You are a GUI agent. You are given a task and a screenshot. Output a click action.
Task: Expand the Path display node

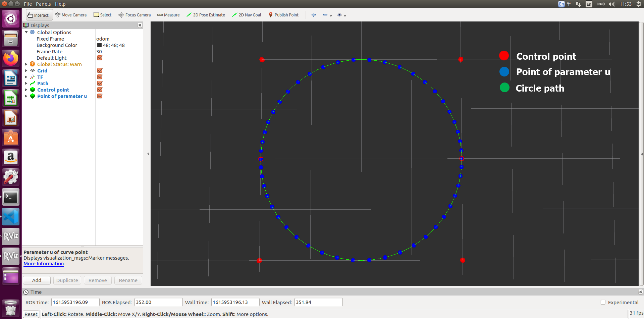(26, 84)
